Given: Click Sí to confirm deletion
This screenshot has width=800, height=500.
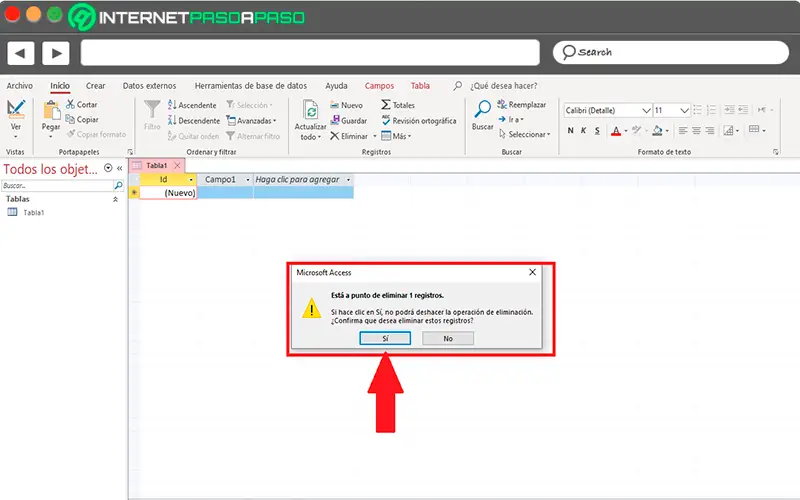Looking at the screenshot, I should point(385,338).
